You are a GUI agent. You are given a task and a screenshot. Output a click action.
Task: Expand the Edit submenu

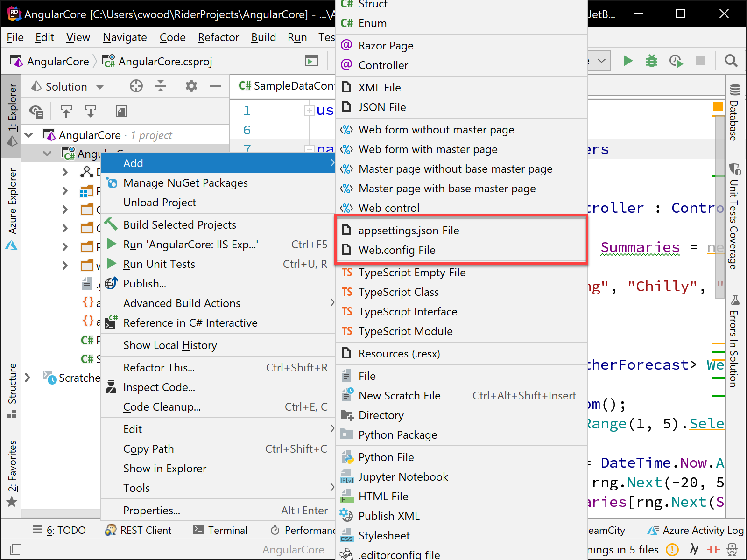coord(332,428)
